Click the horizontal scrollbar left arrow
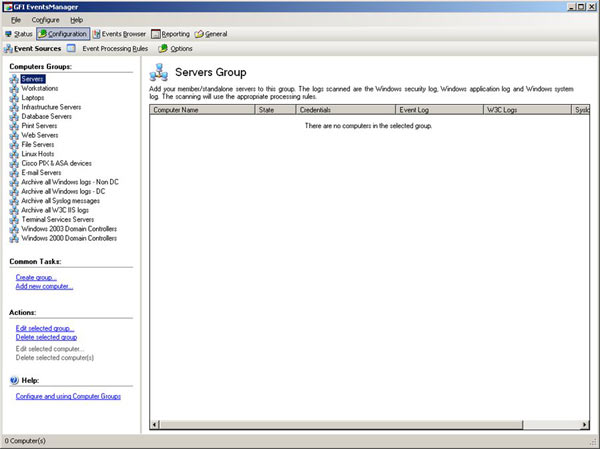The width and height of the screenshot is (600, 449). [x=155, y=425]
